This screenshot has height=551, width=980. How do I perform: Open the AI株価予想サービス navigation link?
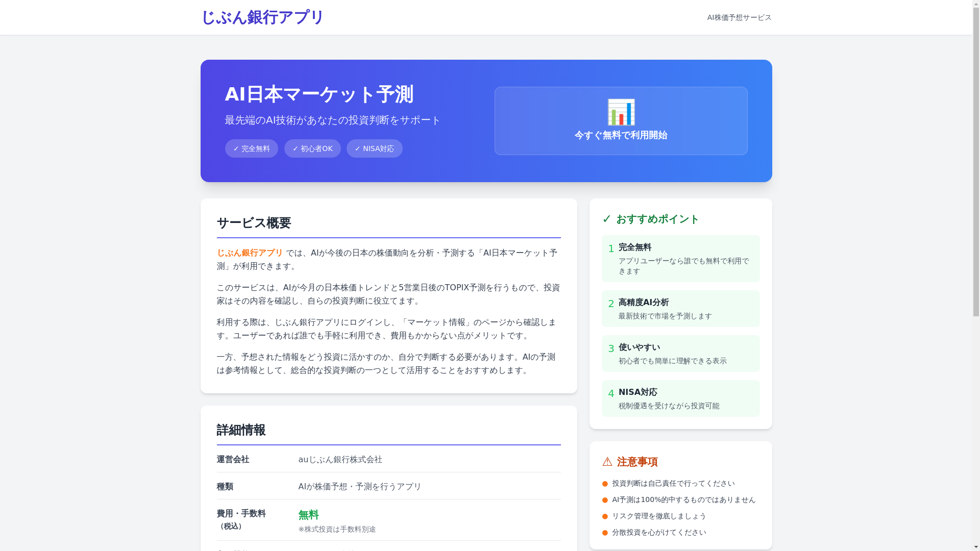[739, 17]
